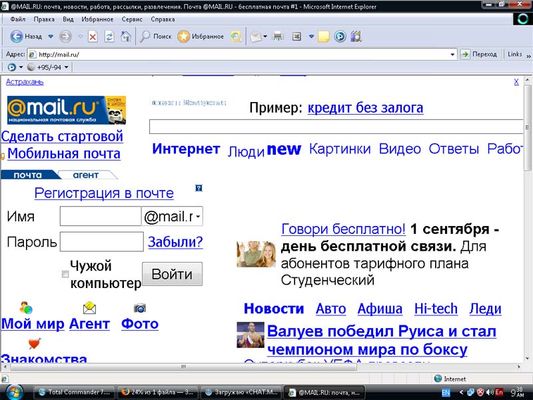
Task: Click the Фото camera icon
Action: pos(140,308)
